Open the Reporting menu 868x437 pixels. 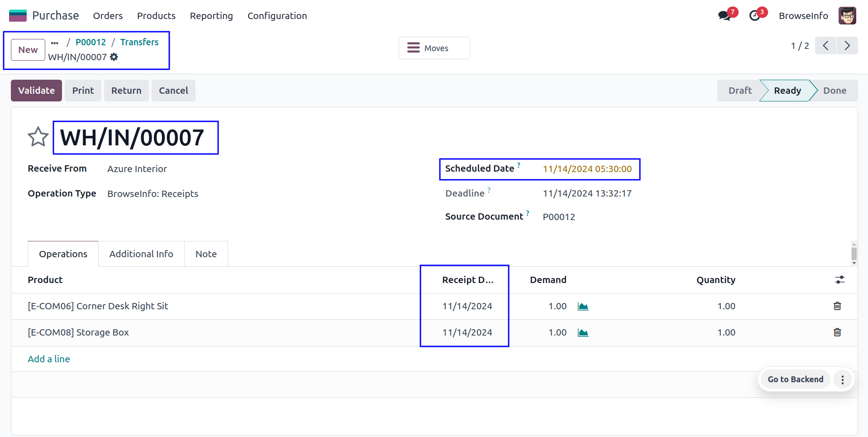[211, 16]
